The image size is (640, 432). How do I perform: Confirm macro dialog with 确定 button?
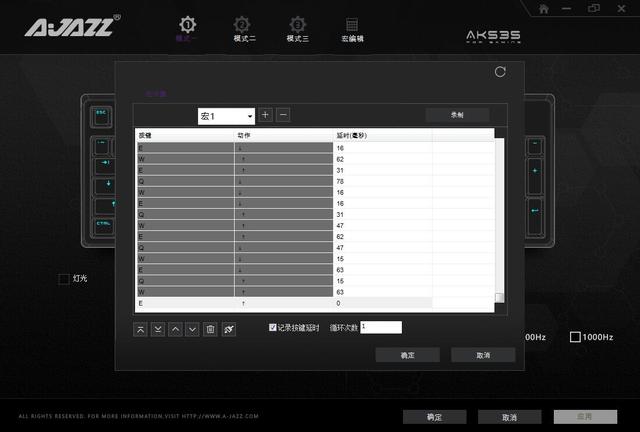[407, 355]
